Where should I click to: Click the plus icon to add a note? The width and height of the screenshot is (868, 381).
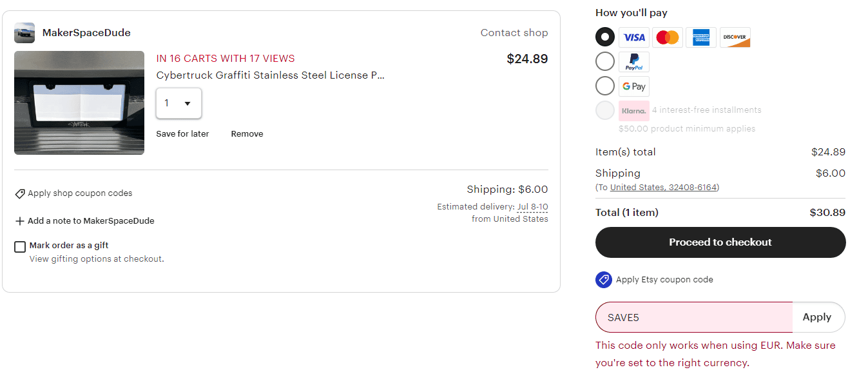coord(19,220)
